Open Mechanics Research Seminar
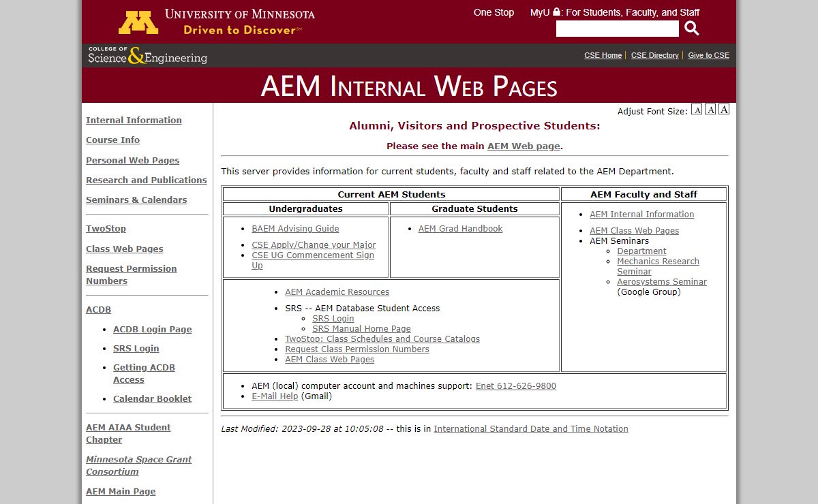 (658, 266)
